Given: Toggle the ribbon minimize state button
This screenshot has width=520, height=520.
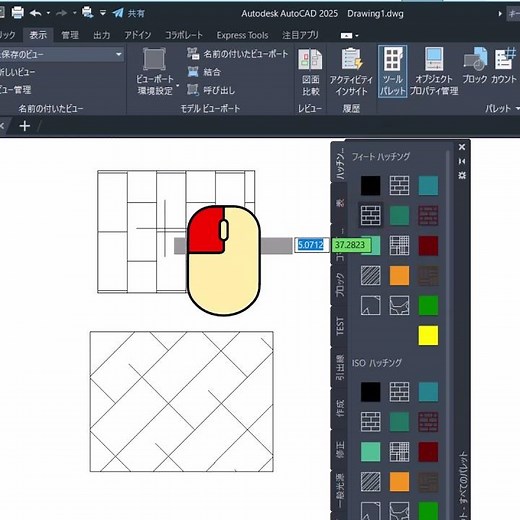Looking at the screenshot, I should click(346, 35).
